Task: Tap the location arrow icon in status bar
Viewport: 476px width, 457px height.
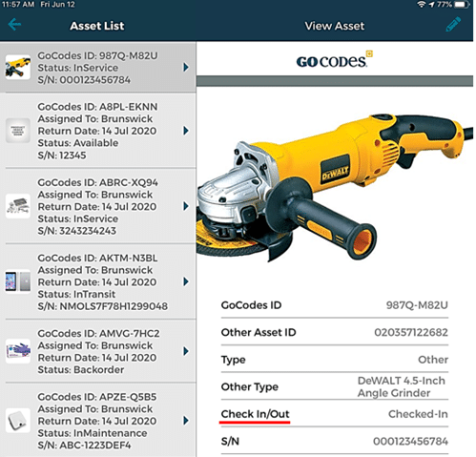Action: pos(432,5)
